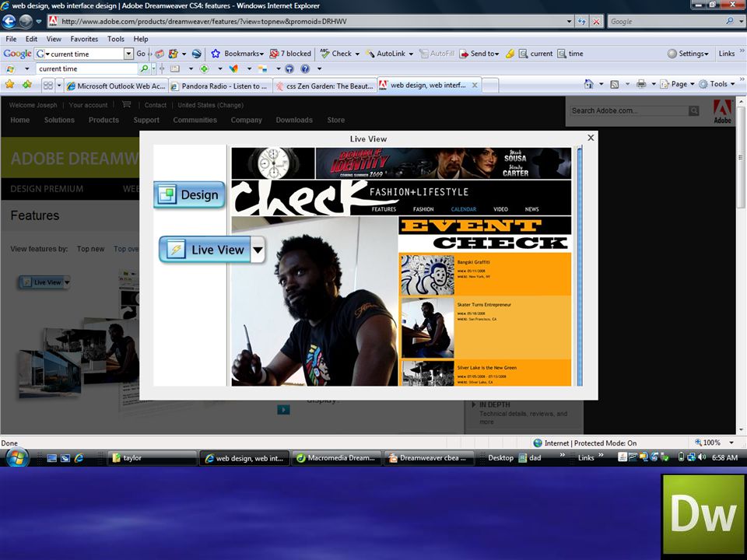Click the blue scrollbar in Live View popup
The image size is (747, 560).
click(x=579, y=267)
